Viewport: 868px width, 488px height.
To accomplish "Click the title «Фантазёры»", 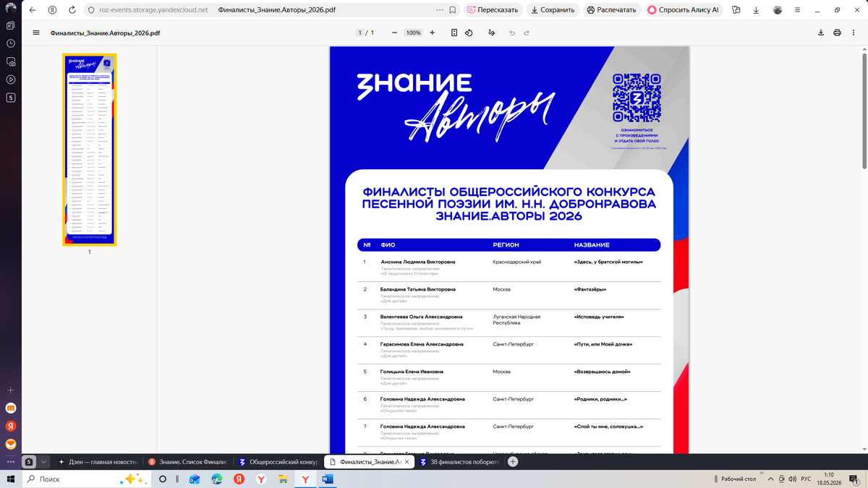I will (590, 289).
